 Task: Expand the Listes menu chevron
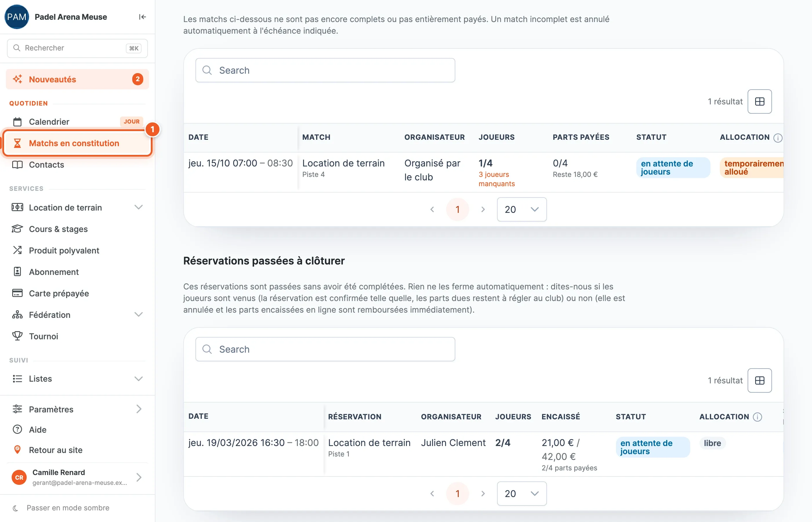[138, 378]
